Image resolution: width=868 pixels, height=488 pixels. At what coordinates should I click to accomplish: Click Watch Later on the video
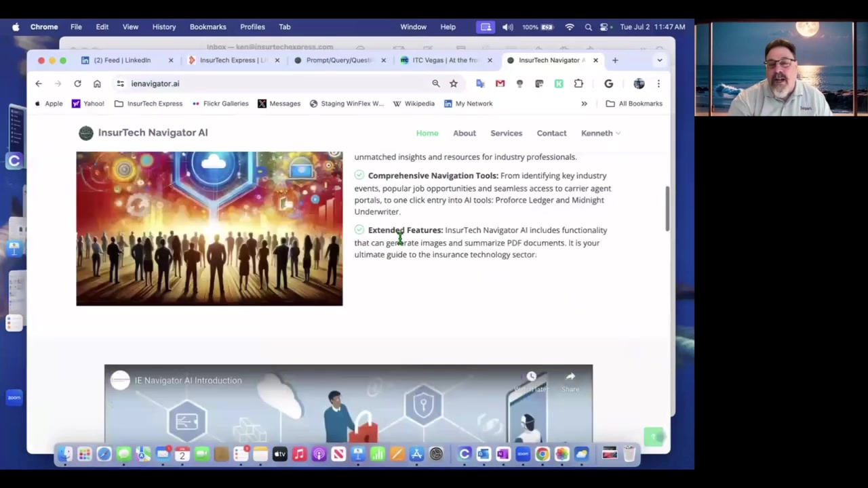(531, 382)
